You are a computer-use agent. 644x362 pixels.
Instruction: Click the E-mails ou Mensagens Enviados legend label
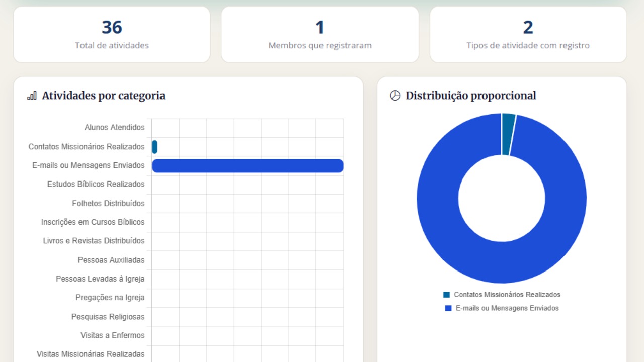[x=507, y=308]
